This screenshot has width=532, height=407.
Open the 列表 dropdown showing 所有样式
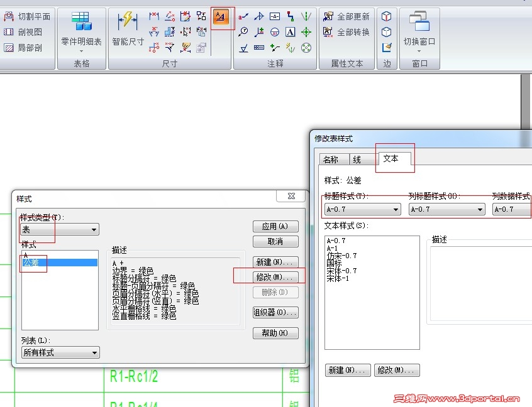click(x=60, y=352)
